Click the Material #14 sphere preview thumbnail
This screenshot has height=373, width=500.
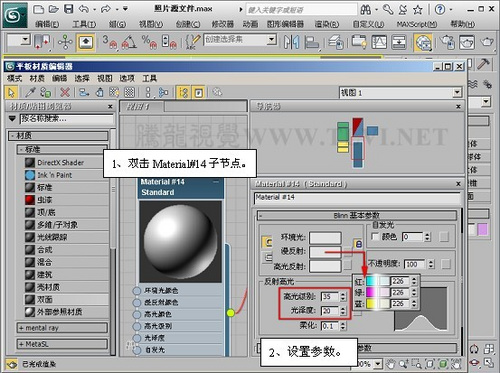180,242
